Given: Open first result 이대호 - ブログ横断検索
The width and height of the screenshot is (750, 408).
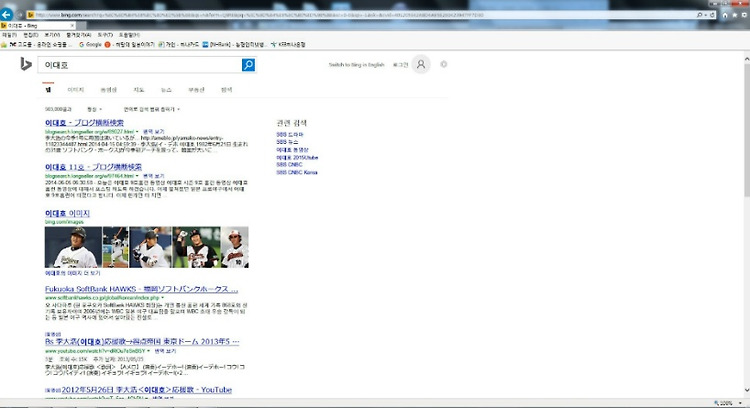Looking at the screenshot, I should click(84, 123).
